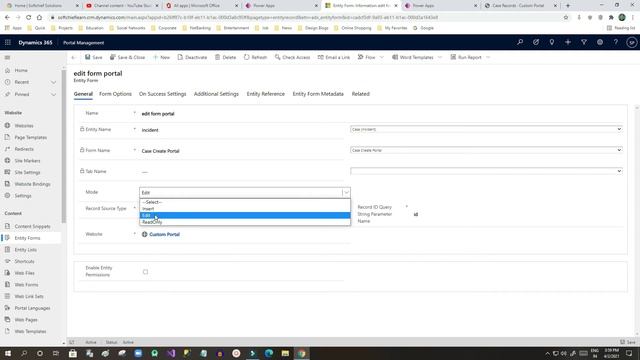Open Web Templates in sidebar
Image resolution: width=640 pixels, height=360 pixels.
pos(30,331)
